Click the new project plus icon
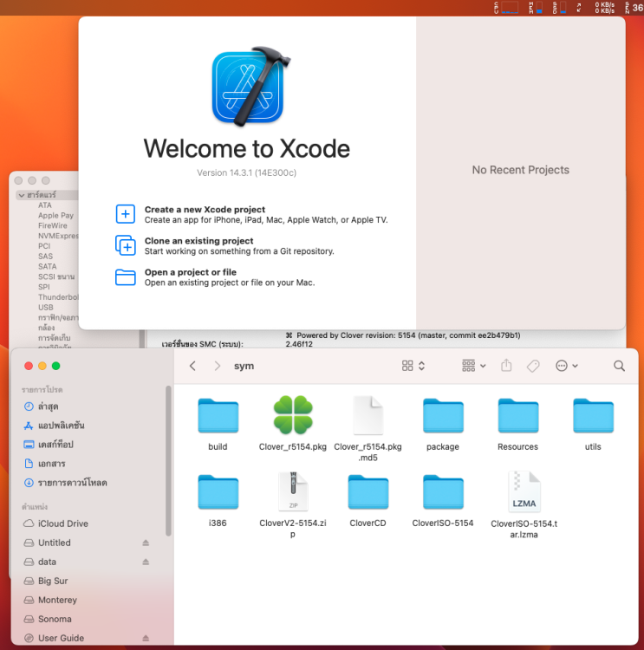Viewport: 644px width, 650px height. click(125, 214)
